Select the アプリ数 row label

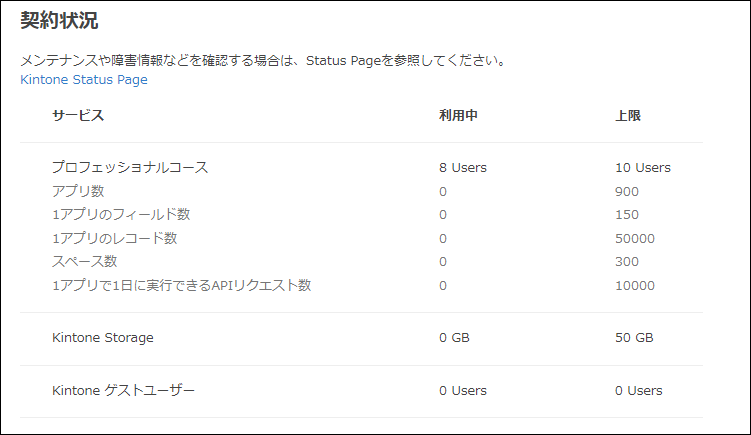[x=78, y=191]
